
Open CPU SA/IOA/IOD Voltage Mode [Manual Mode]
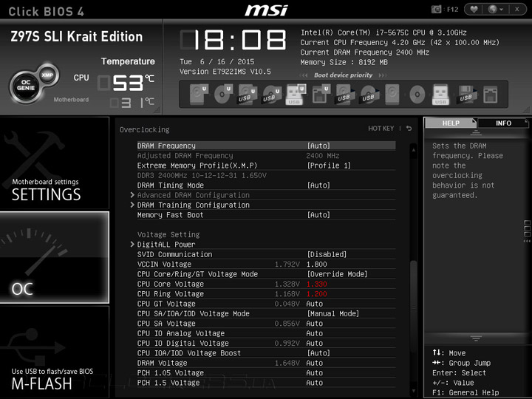pos(332,313)
